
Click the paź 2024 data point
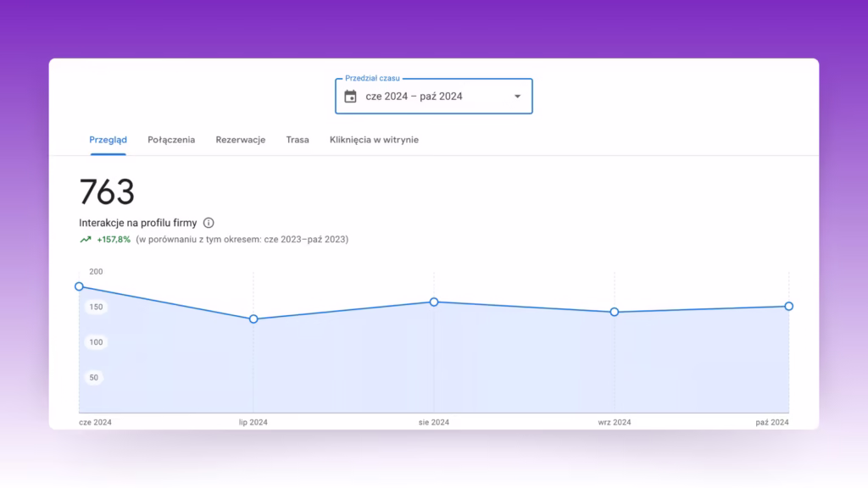point(789,306)
